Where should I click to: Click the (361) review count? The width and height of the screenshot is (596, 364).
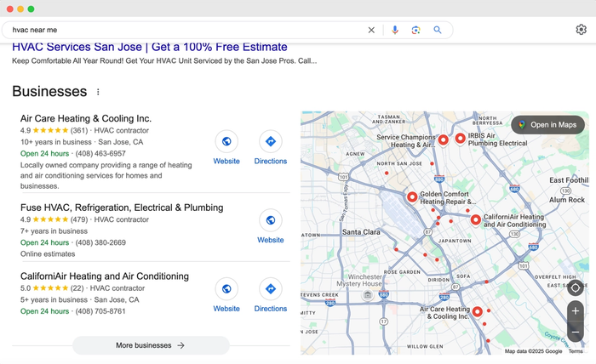[79, 131]
